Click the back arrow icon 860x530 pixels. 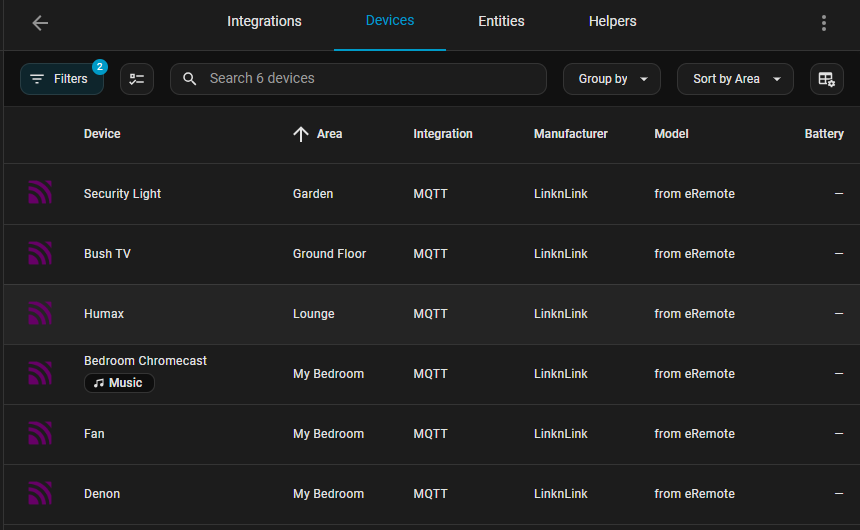coord(40,23)
